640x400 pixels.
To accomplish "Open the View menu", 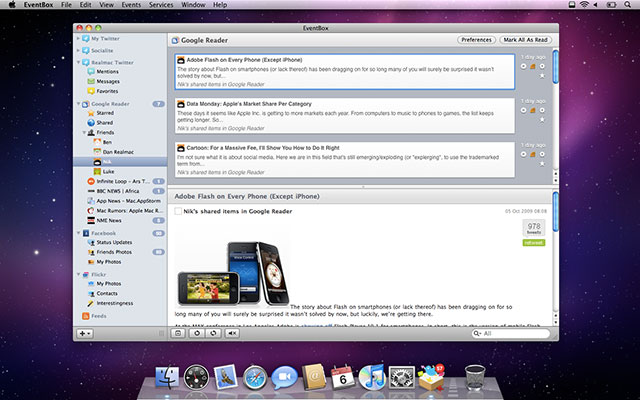I will [x=107, y=5].
